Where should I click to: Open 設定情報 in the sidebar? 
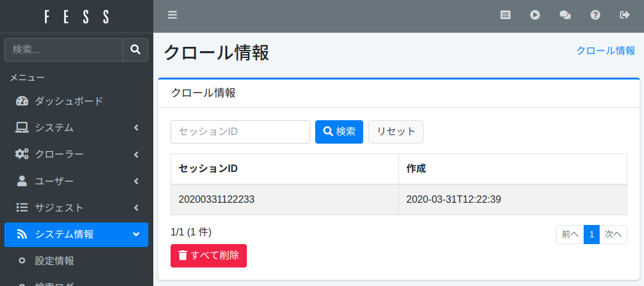54,261
